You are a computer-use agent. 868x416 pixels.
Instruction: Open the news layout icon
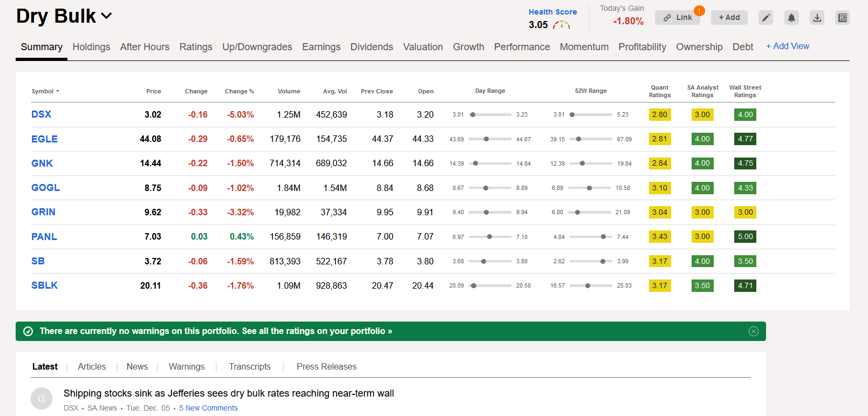click(x=843, y=18)
